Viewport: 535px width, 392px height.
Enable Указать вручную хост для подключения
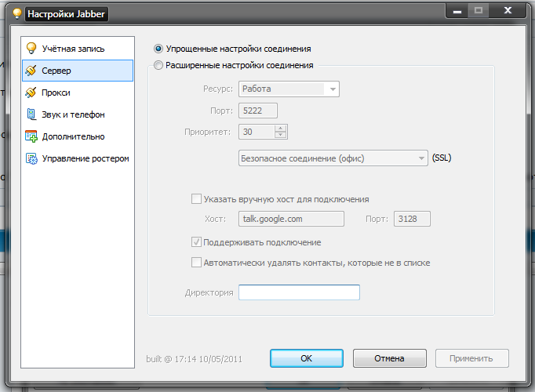click(196, 198)
